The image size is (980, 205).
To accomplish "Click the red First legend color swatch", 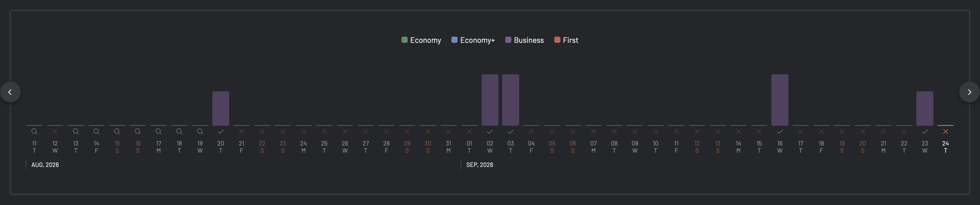I will tap(557, 40).
